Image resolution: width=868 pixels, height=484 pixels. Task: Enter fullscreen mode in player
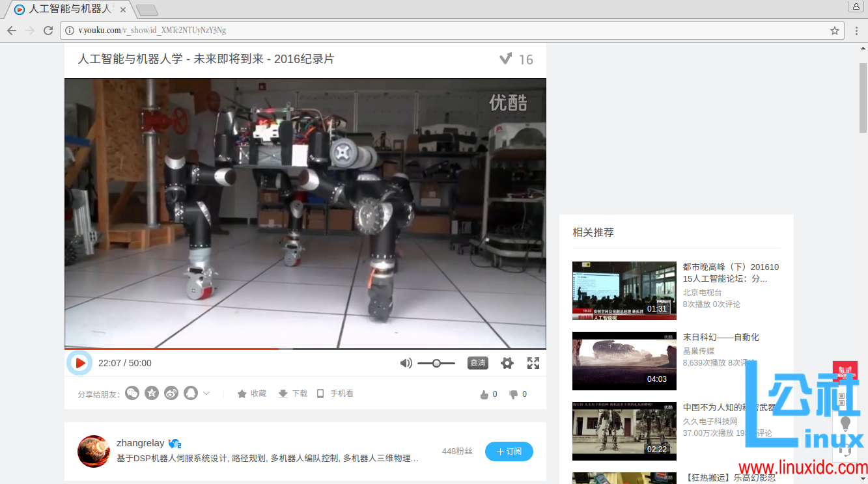(x=533, y=363)
